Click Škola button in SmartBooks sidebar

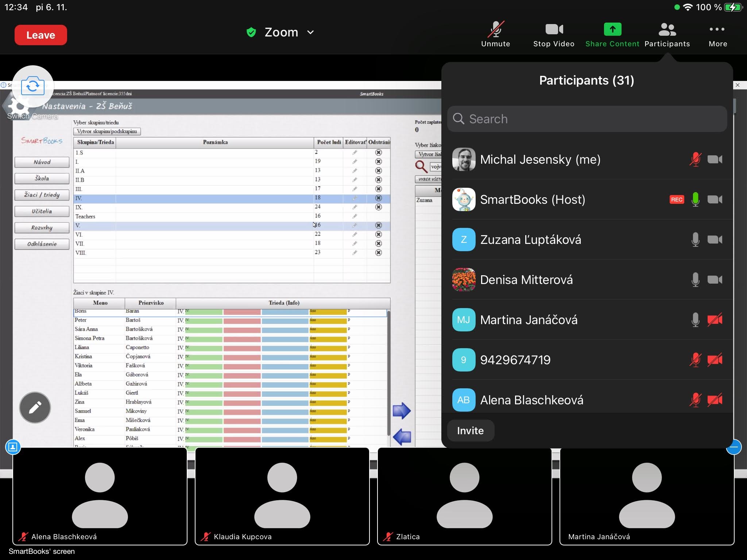pyautogui.click(x=42, y=178)
